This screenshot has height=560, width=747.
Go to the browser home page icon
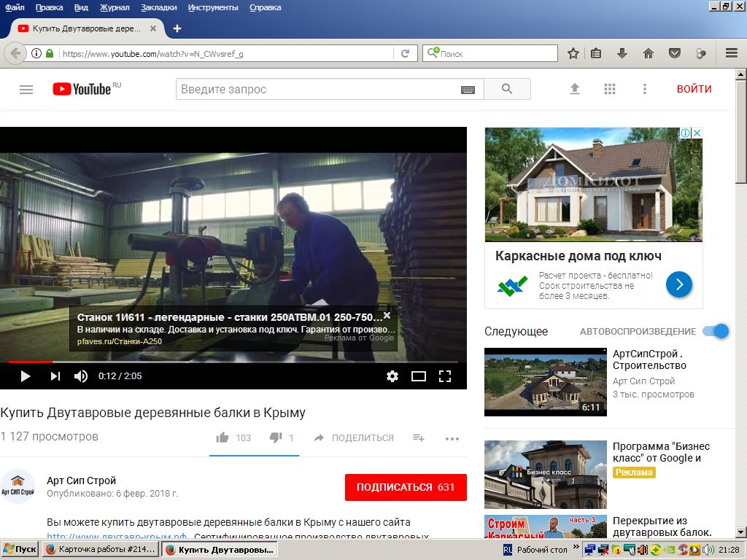(649, 53)
